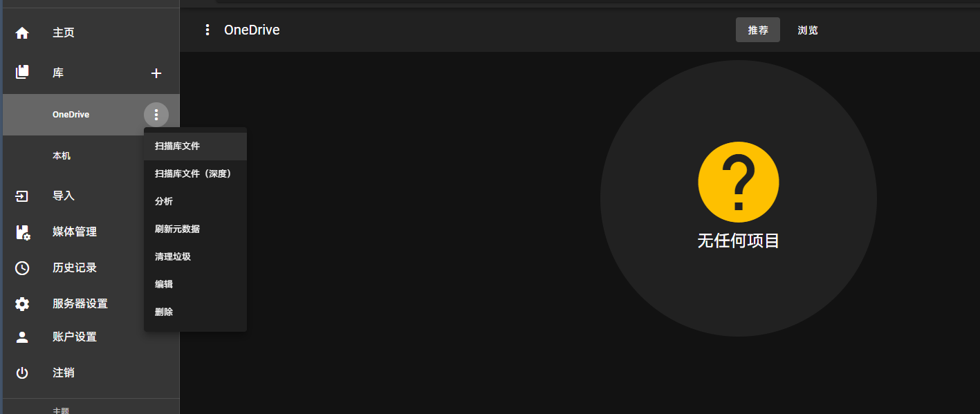Click the power icon for 注销

tap(22, 373)
